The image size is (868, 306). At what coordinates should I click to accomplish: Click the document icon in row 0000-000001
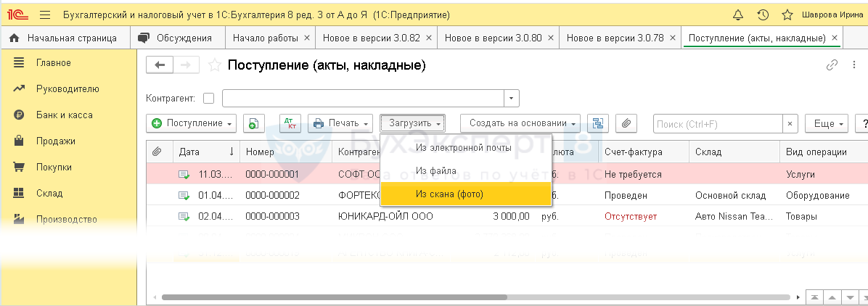coord(184,174)
